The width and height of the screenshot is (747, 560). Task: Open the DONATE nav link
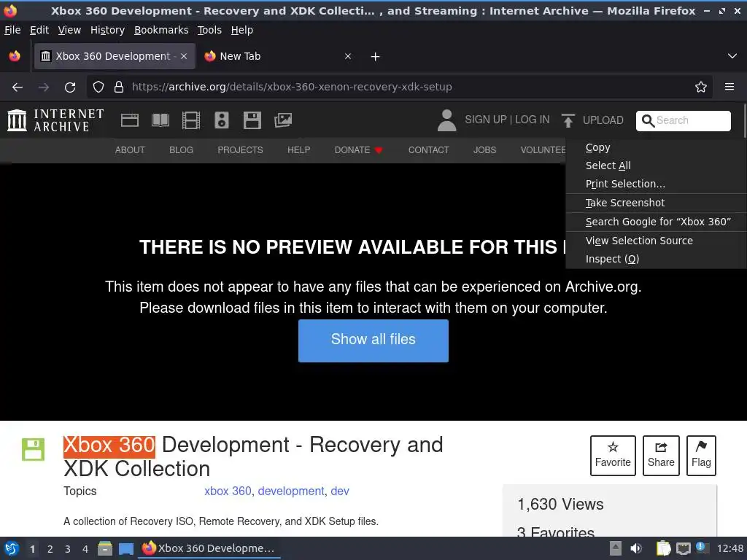(358, 150)
